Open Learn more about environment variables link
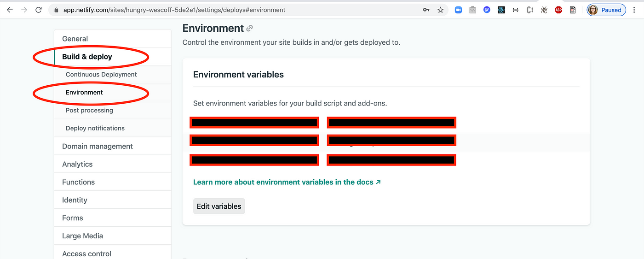Image resolution: width=644 pixels, height=259 pixels. tap(287, 182)
